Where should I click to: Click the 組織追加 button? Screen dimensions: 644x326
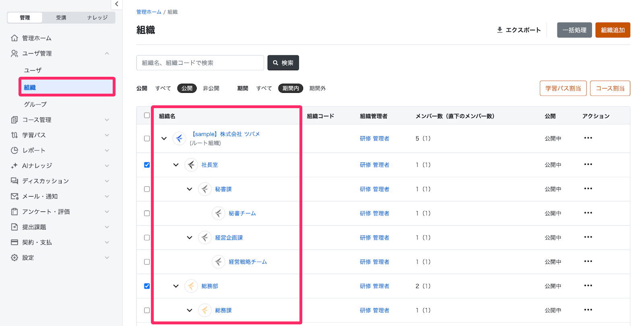[613, 30]
